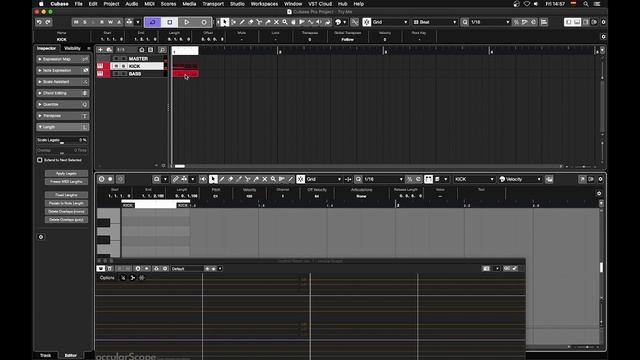Image resolution: width=640 pixels, height=360 pixels.
Task: Open the project Snap Type Grid dropdown
Action: [389, 22]
